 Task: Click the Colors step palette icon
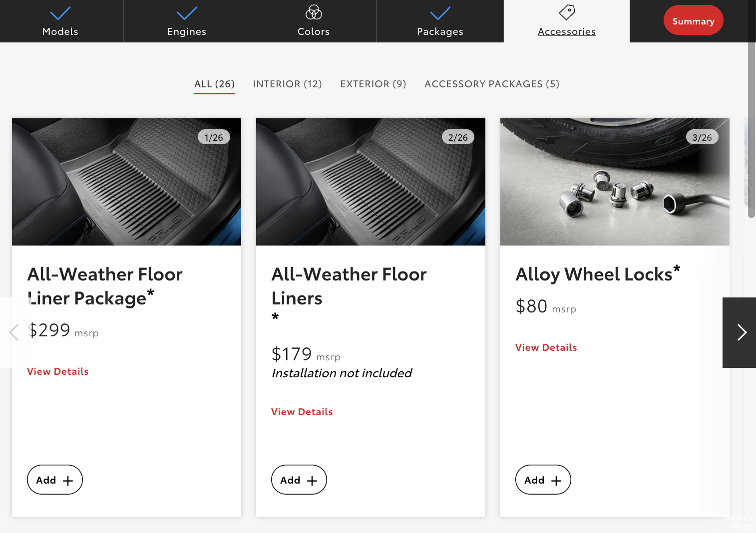tap(314, 12)
